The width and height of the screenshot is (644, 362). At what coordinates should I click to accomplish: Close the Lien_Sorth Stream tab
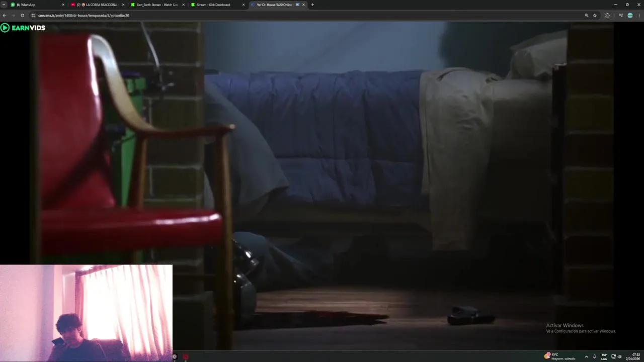[x=183, y=5]
